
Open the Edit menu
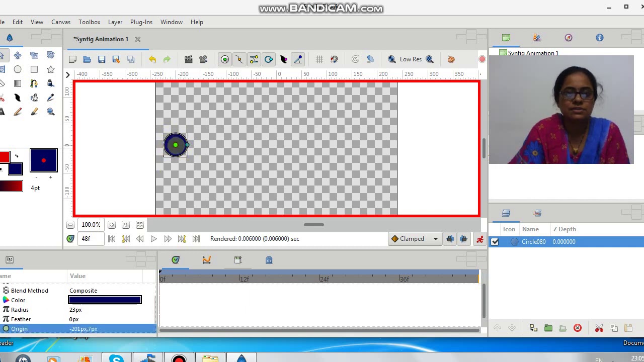point(18,22)
